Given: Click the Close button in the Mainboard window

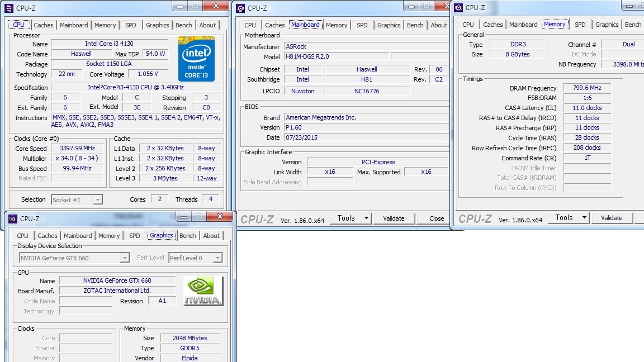Looking at the screenshot, I should tap(436, 218).
